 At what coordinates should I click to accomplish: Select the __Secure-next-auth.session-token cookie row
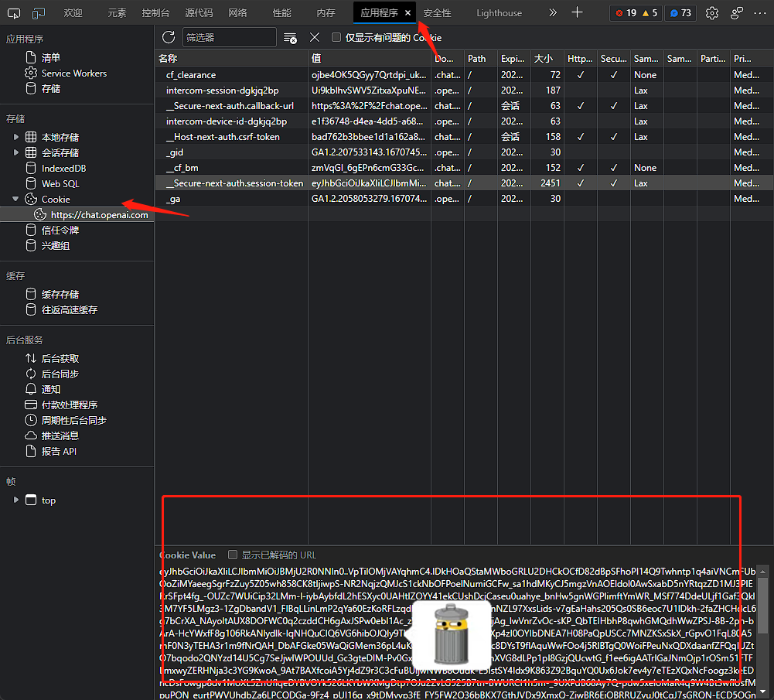click(x=232, y=183)
